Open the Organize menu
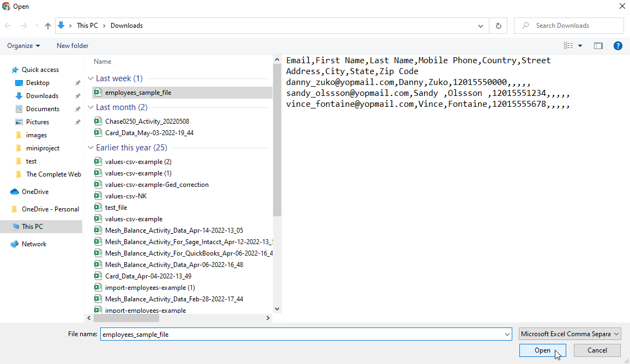This screenshot has height=364, width=630. (23, 46)
